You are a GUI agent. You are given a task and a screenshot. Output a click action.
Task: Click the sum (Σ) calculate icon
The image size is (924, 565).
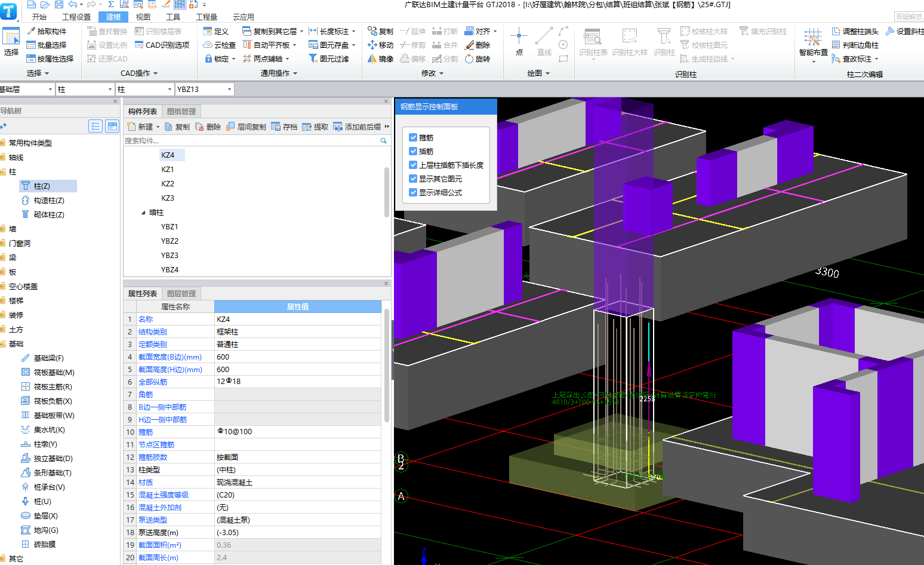point(111,4)
